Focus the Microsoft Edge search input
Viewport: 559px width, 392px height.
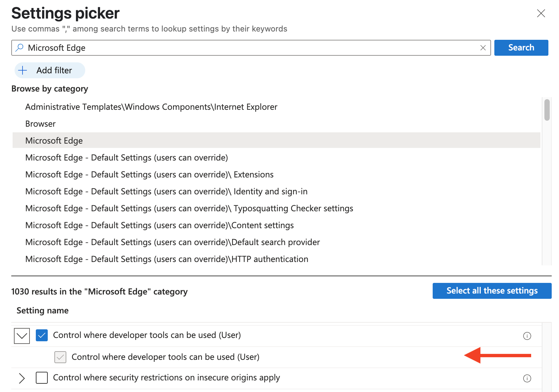coord(249,48)
